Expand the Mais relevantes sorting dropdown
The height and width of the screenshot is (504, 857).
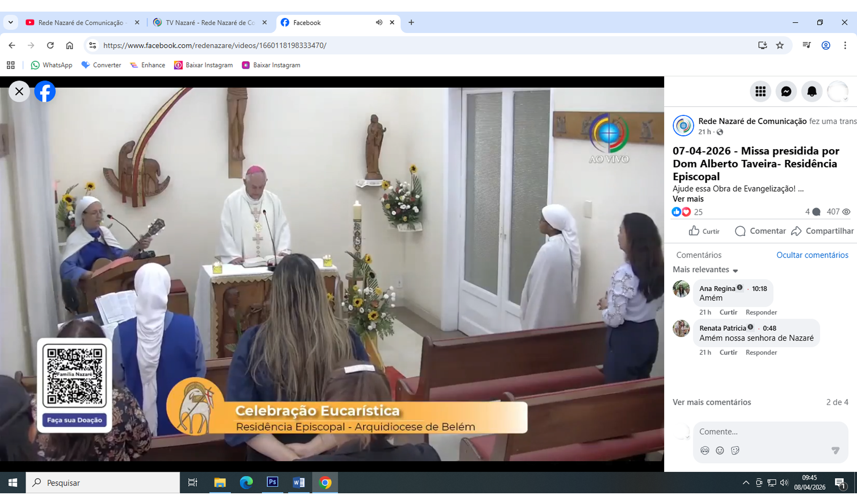[x=705, y=270]
